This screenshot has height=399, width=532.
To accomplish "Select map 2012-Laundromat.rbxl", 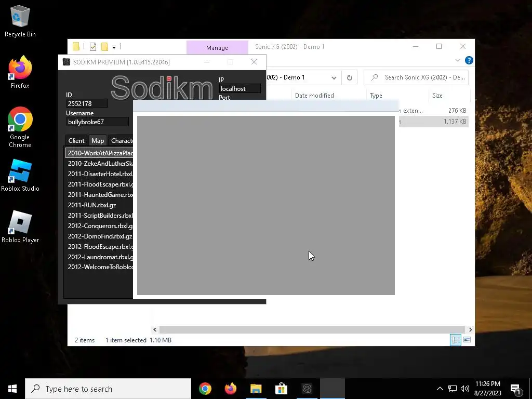I will [99, 257].
